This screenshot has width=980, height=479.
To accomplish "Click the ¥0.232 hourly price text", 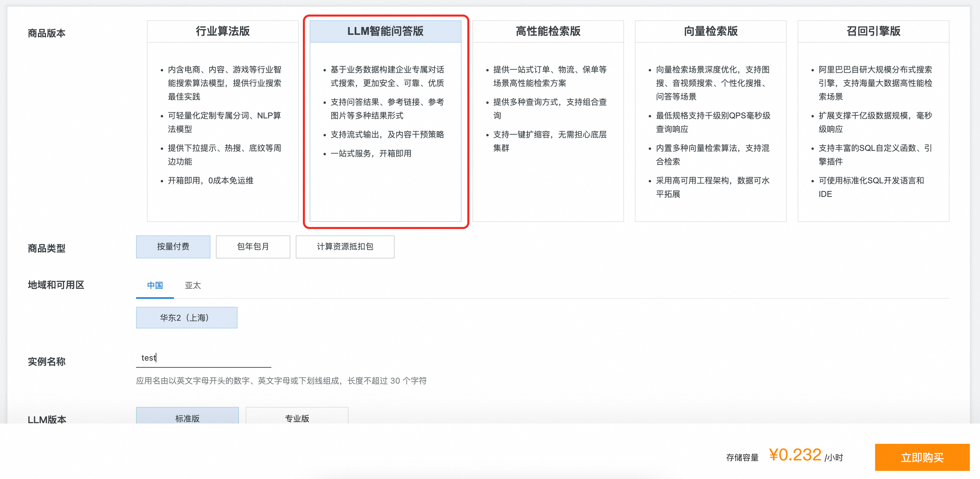I will tap(795, 455).
